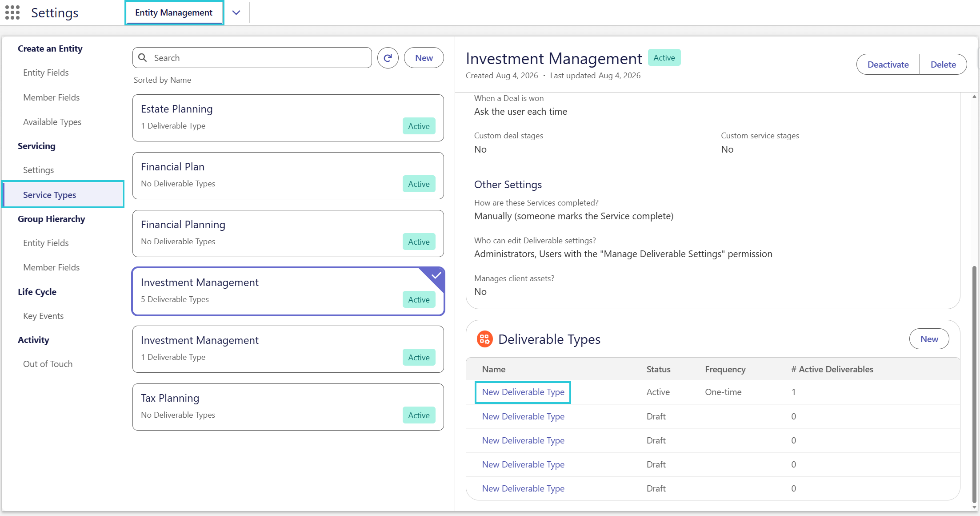Click the selected checkmark on Investment Management card

click(436, 275)
